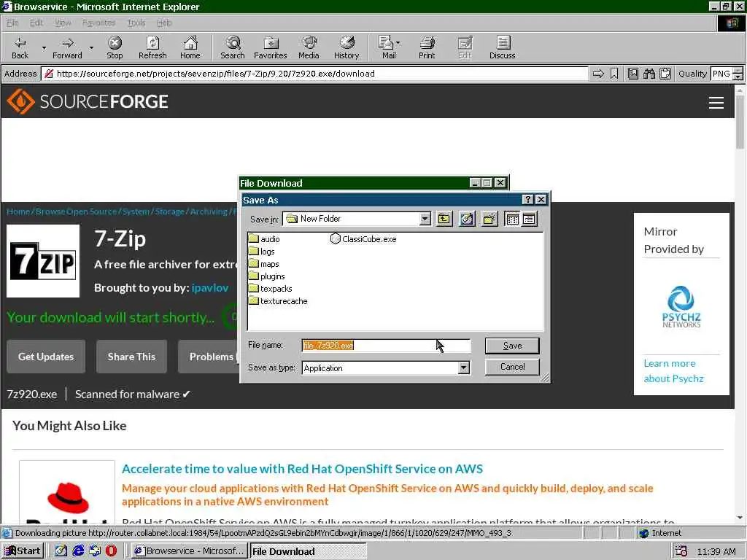The height and width of the screenshot is (560, 747).
Task: Open History from toolbar
Action: [347, 47]
